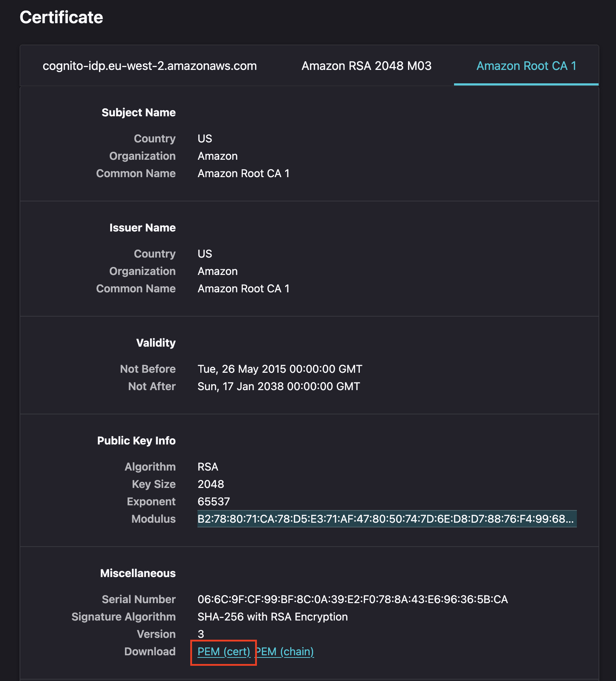Download the PEM (chain) file

click(x=284, y=652)
